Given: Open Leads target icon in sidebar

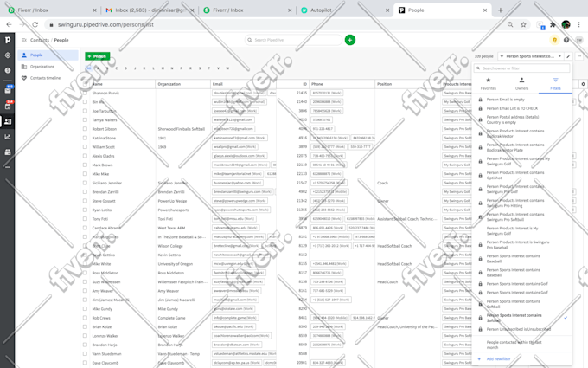Looking at the screenshot, I should coord(8,55).
